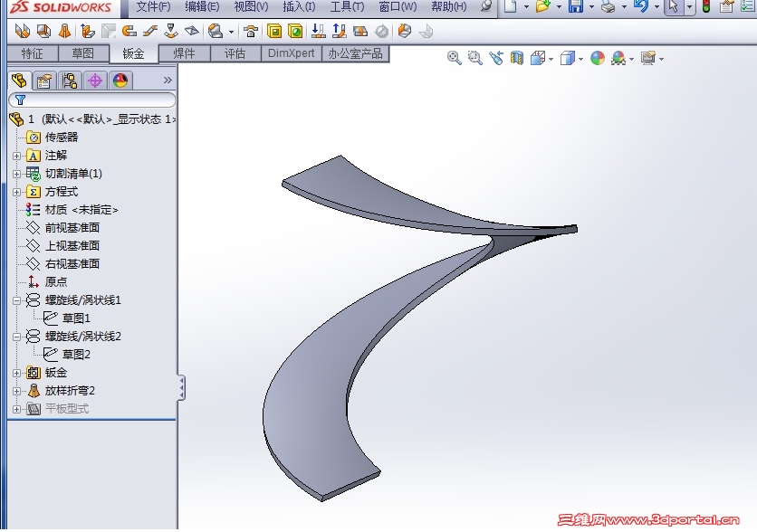Select the Fold tool icon
Viewport: 757px width, 532px height.
pyautogui.click(x=340, y=32)
